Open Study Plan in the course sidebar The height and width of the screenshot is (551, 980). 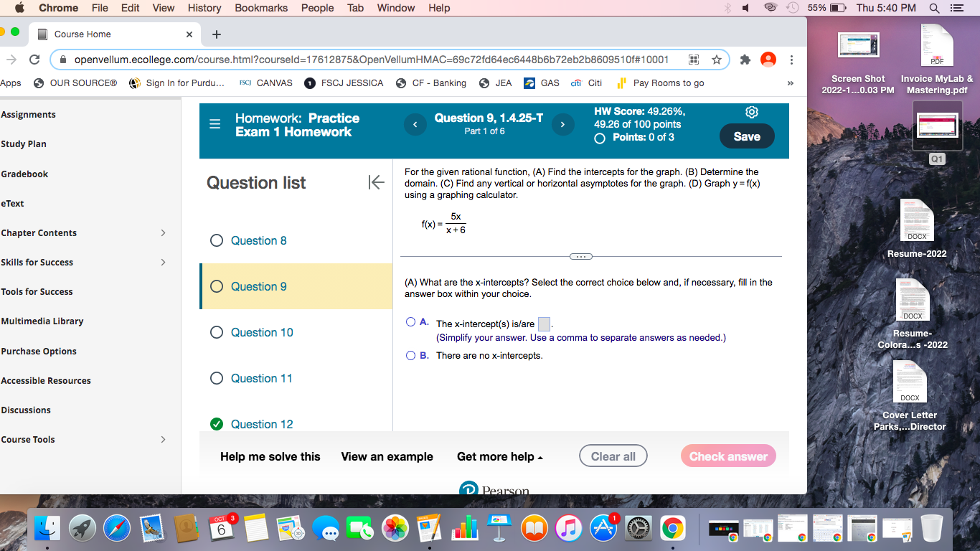[24, 144]
